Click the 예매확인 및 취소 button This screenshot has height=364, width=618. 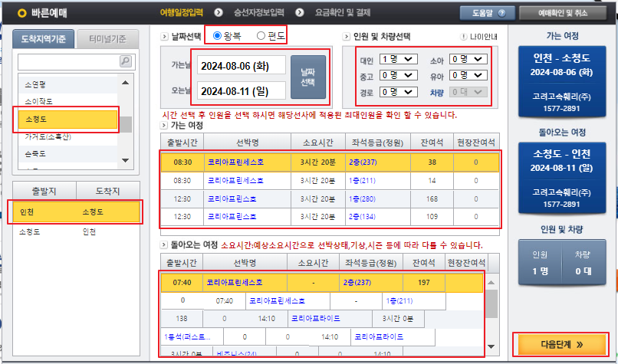coord(563,12)
